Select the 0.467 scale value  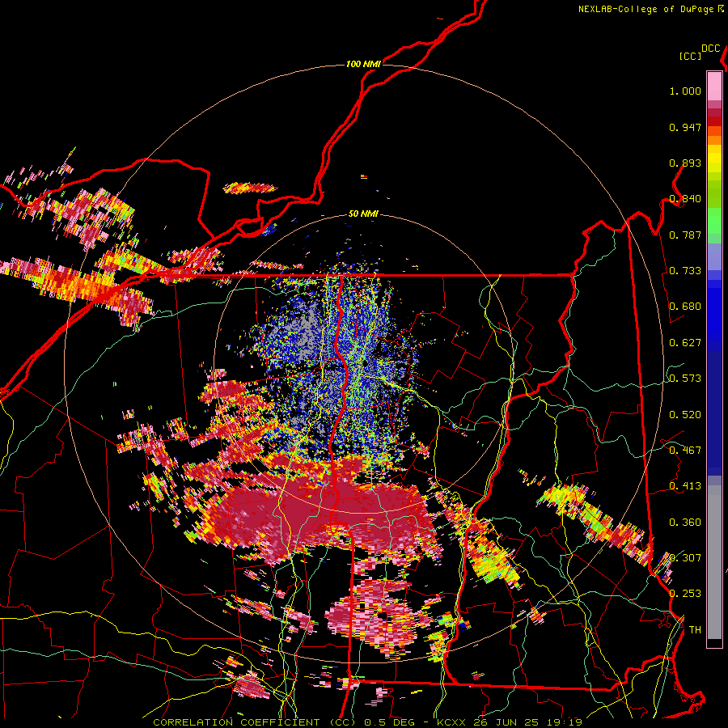click(x=685, y=450)
